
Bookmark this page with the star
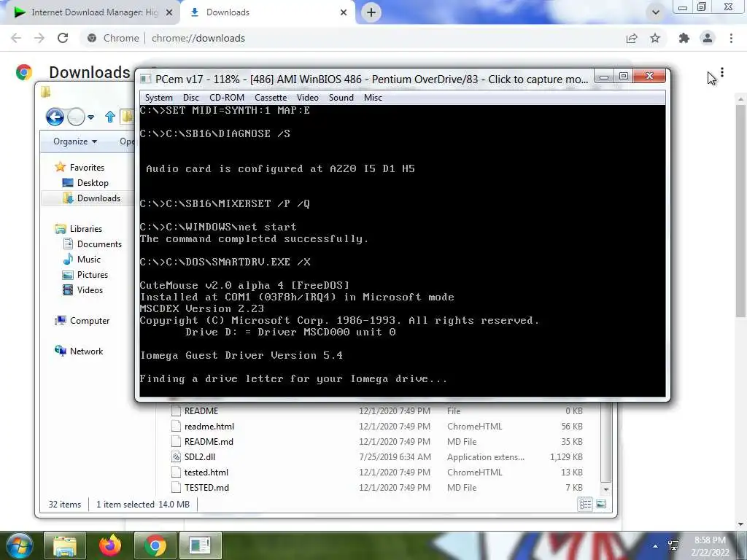click(x=655, y=38)
